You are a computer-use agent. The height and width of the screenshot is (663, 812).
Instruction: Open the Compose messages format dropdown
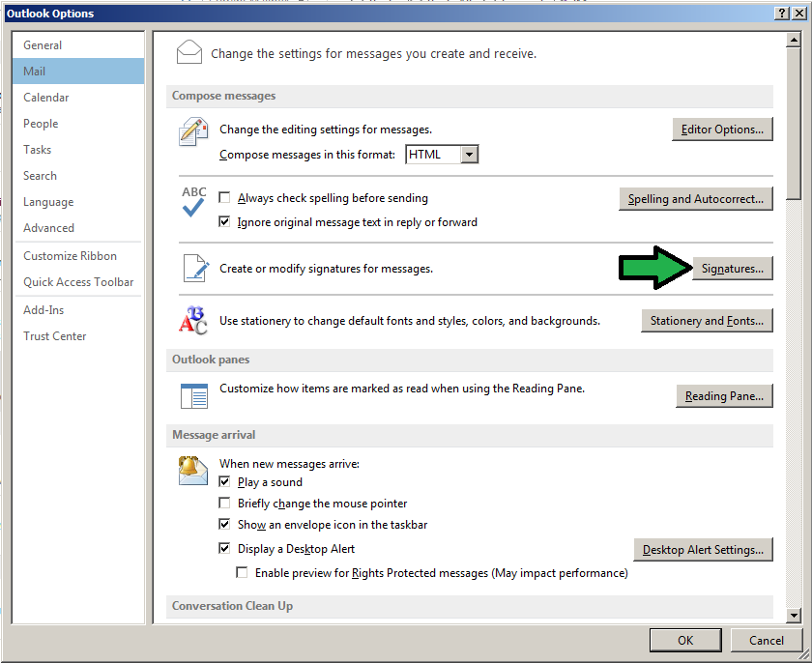pos(469,155)
